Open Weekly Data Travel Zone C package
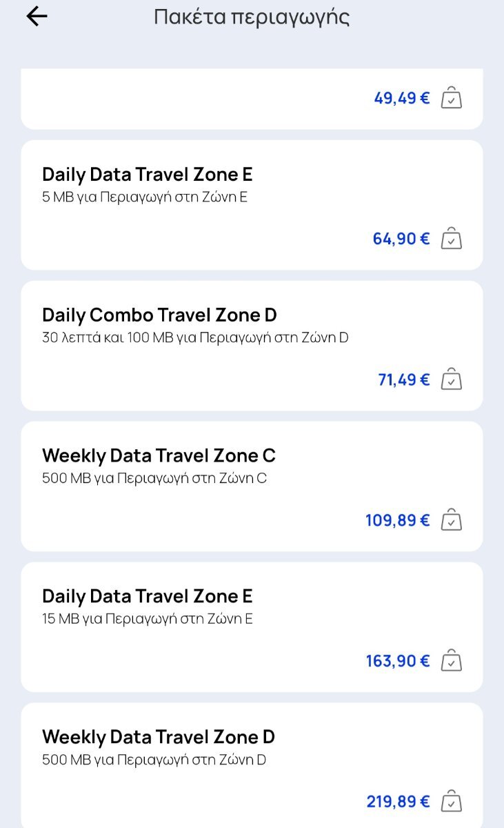This screenshot has width=504, height=828. pyautogui.click(x=159, y=456)
